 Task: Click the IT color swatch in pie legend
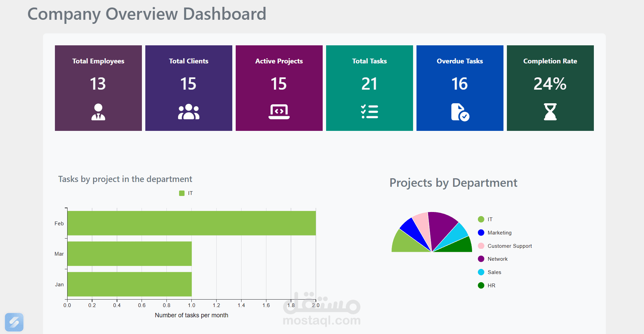coord(481,219)
